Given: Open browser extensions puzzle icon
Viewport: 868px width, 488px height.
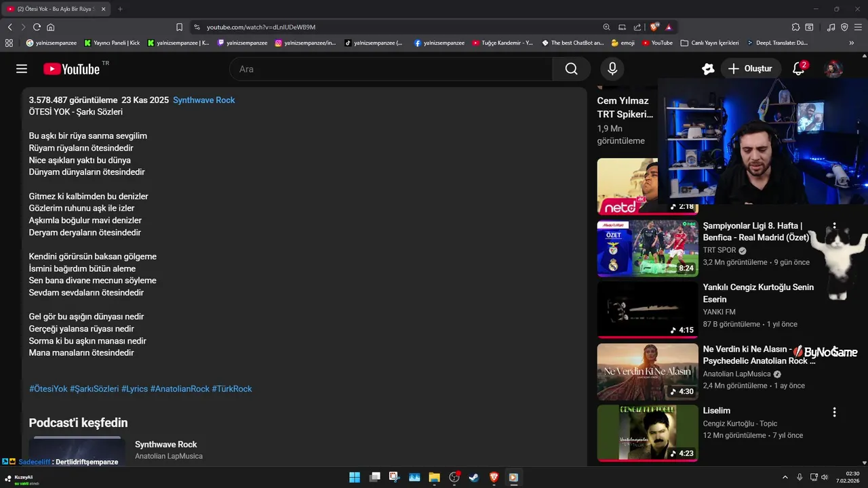Looking at the screenshot, I should 795,27.
